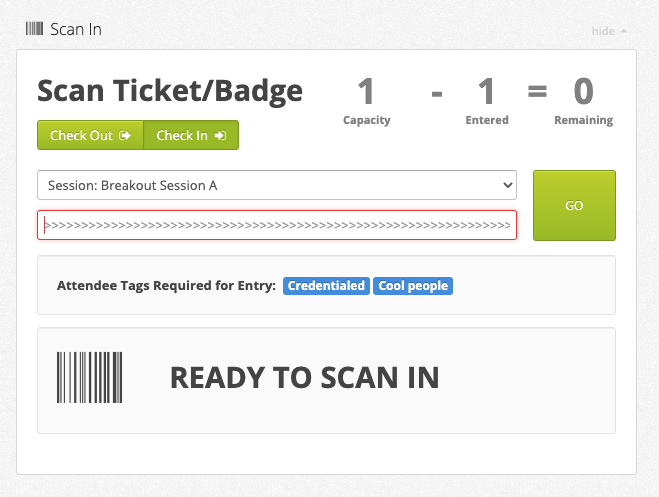Switch to Check In mode
The height and width of the screenshot is (497, 659).
(191, 136)
